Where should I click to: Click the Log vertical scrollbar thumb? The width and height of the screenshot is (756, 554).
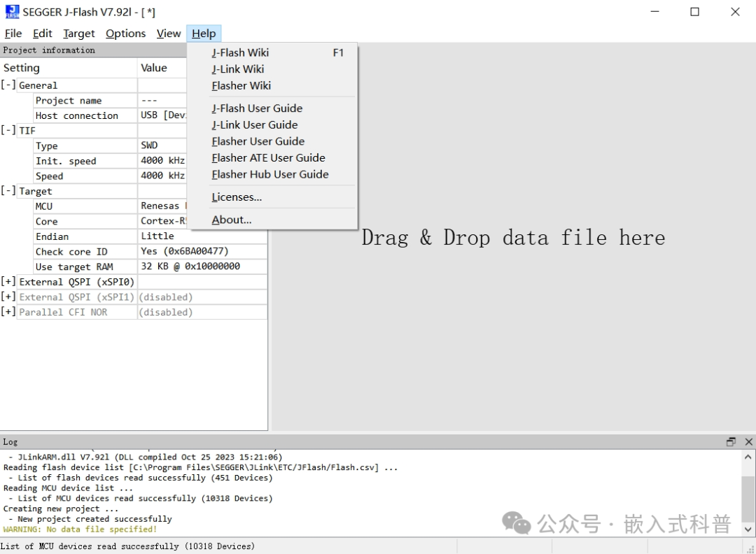tap(748, 499)
